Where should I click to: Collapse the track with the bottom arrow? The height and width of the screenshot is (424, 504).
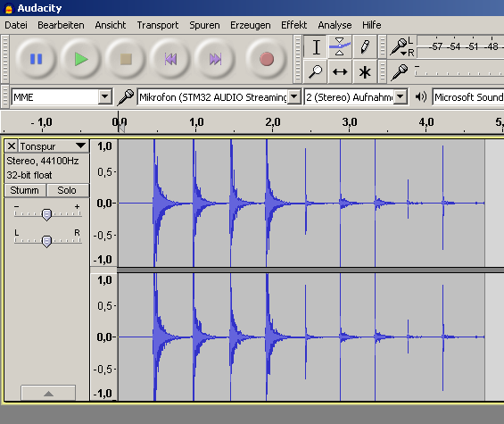(x=48, y=393)
